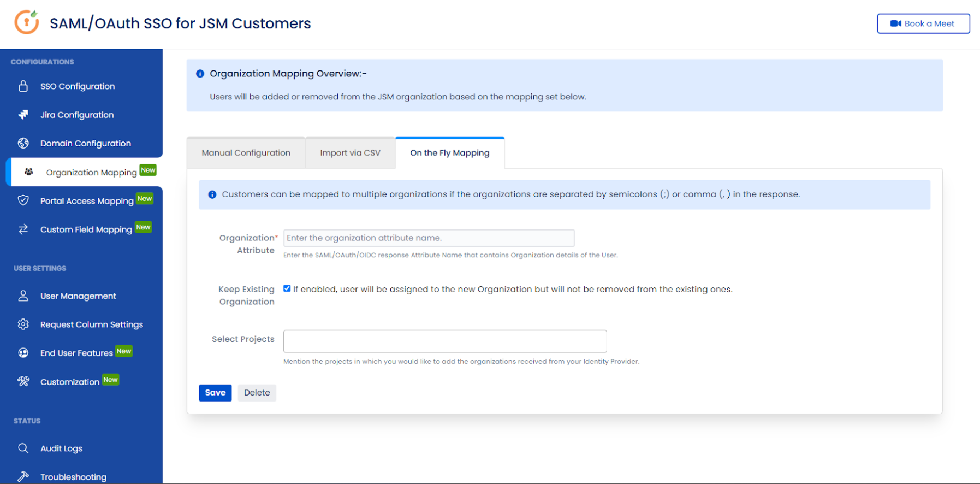Click the Delete button
Image resolution: width=980 pixels, height=484 pixels.
[x=257, y=393]
